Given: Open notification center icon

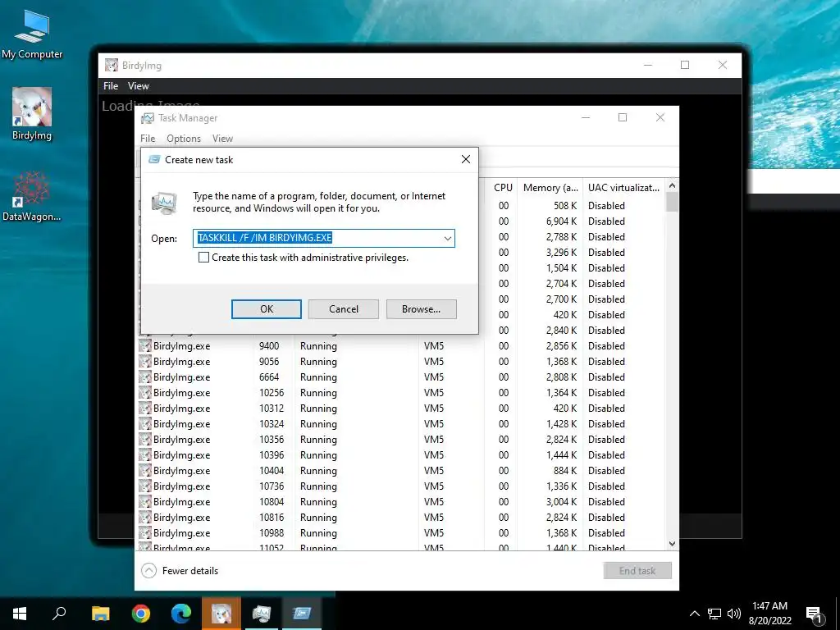Looking at the screenshot, I should (x=814, y=614).
